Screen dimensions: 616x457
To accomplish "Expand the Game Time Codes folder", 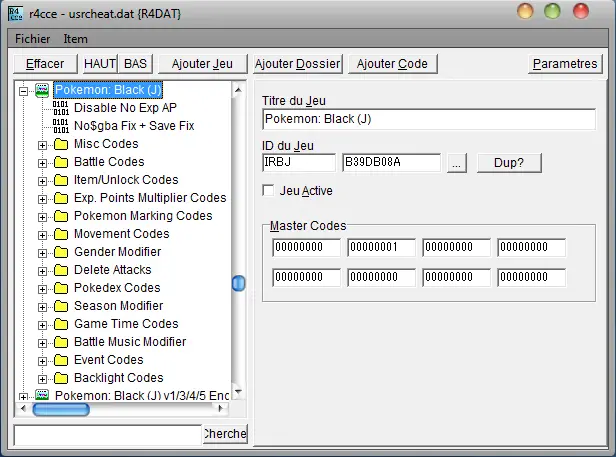I will click(x=42, y=325).
